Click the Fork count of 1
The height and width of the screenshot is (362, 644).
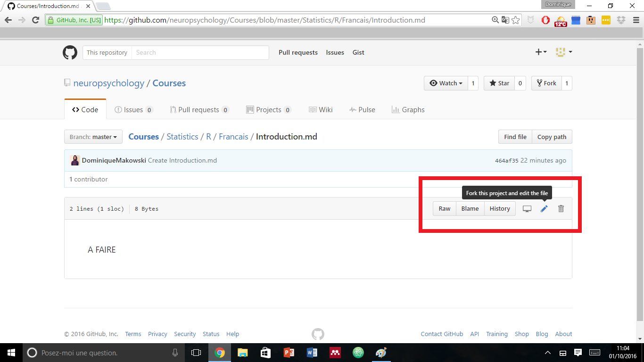pyautogui.click(x=567, y=83)
